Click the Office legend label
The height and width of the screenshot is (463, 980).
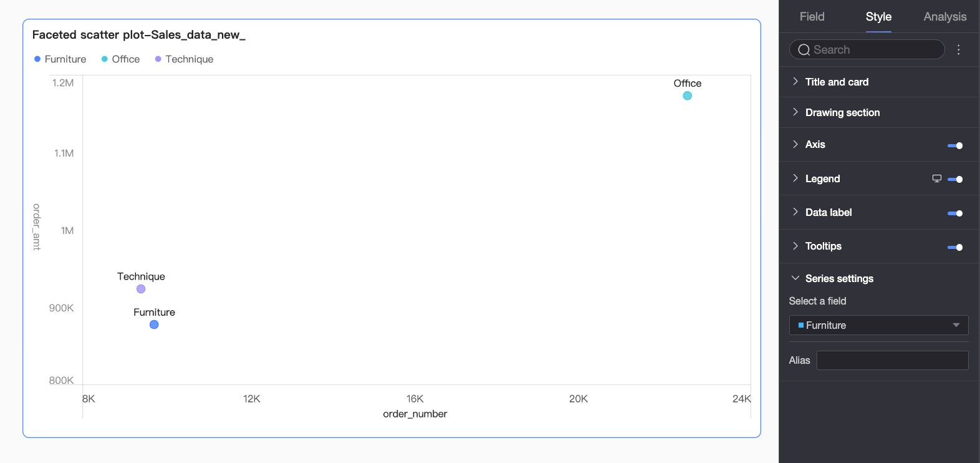point(126,59)
